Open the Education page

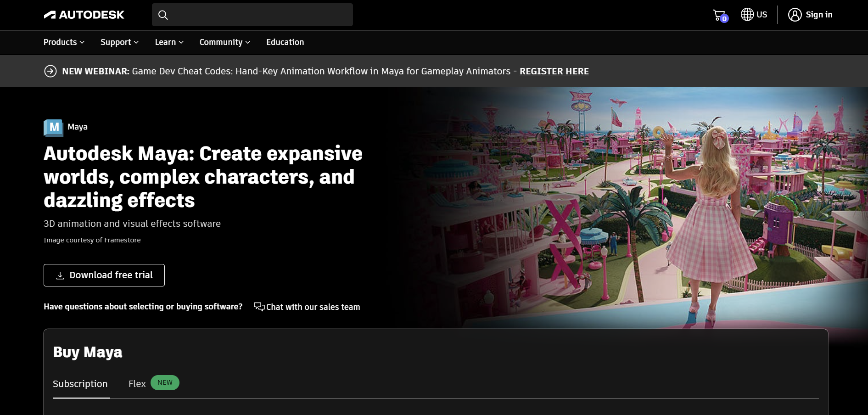tap(285, 42)
